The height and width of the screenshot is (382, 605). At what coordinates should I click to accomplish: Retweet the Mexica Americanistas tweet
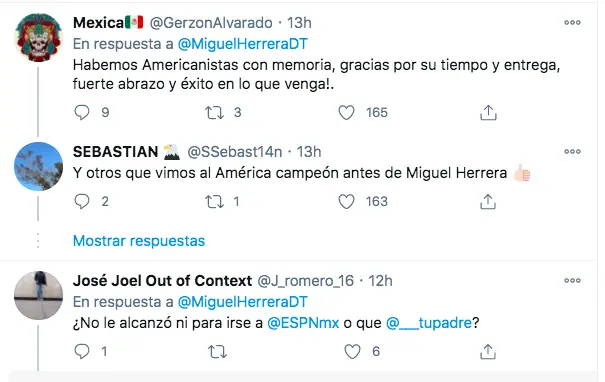(214, 113)
